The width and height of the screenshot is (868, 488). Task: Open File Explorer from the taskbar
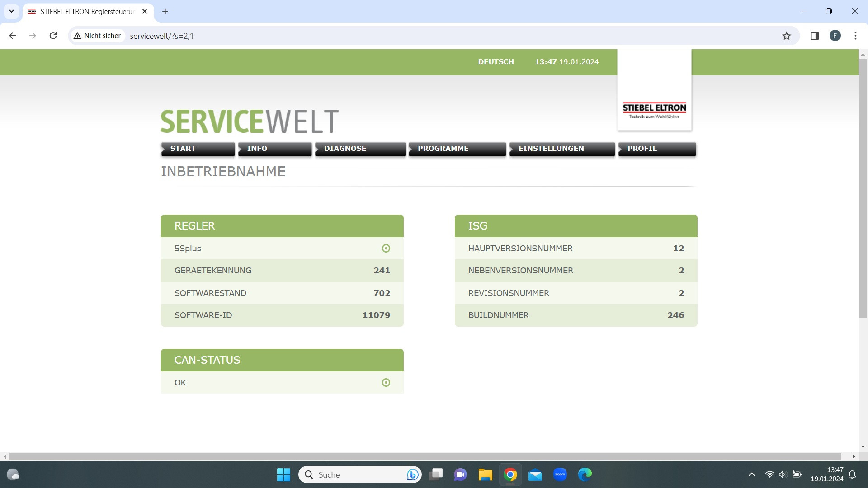tap(485, 474)
